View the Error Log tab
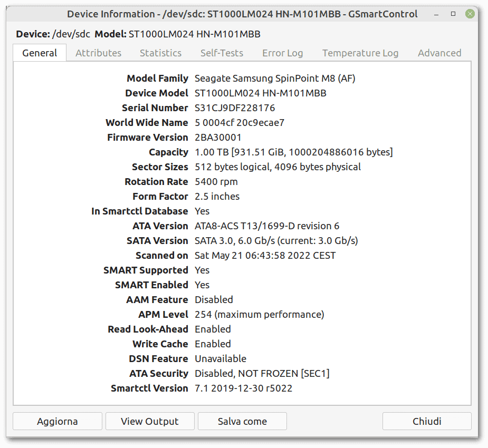This screenshot has height=448, width=488. pos(282,53)
